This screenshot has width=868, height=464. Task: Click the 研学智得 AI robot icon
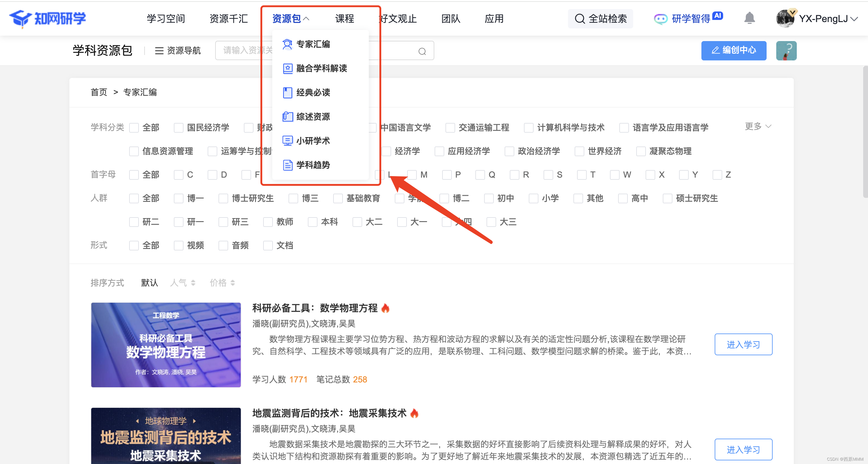[660, 19]
